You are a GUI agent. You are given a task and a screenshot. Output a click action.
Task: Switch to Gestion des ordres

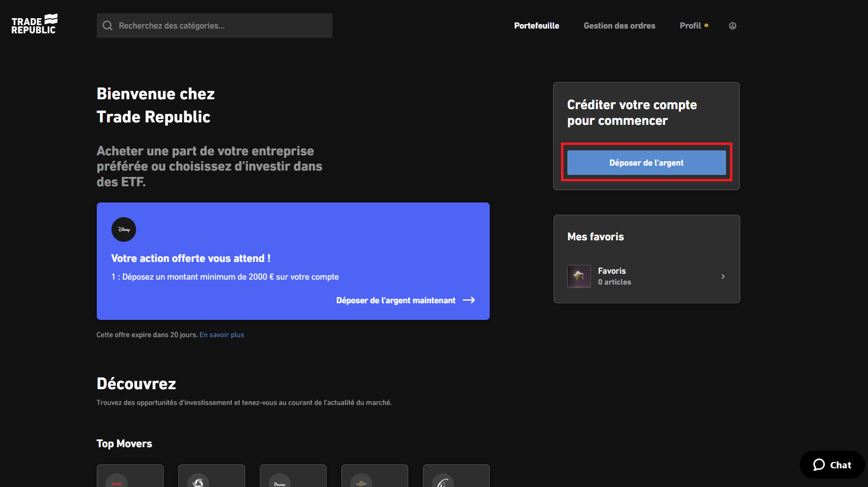[x=619, y=26]
